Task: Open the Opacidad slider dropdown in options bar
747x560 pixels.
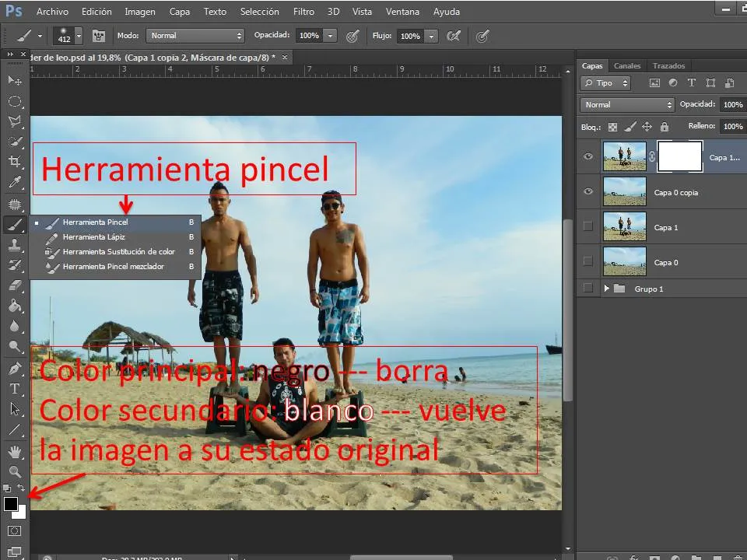Action: click(x=330, y=36)
